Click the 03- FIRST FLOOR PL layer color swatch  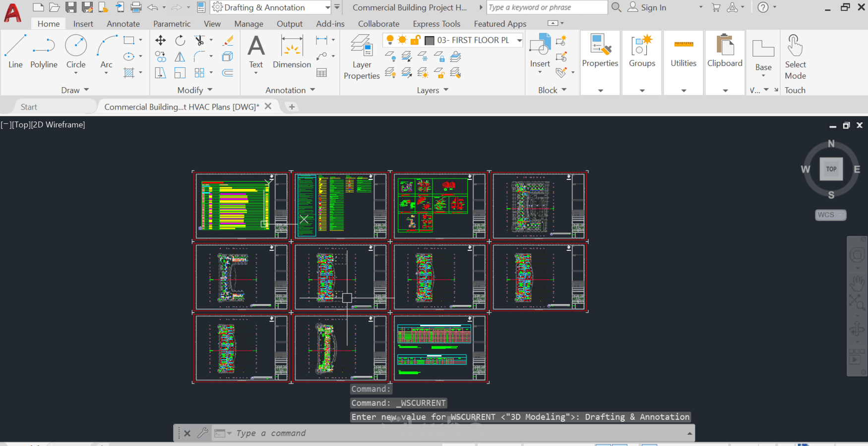click(430, 40)
